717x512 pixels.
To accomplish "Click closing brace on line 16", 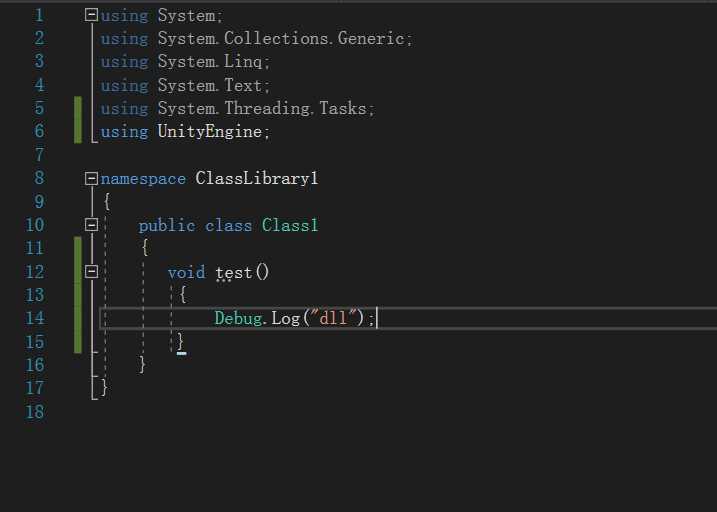I will pyautogui.click(x=143, y=365).
